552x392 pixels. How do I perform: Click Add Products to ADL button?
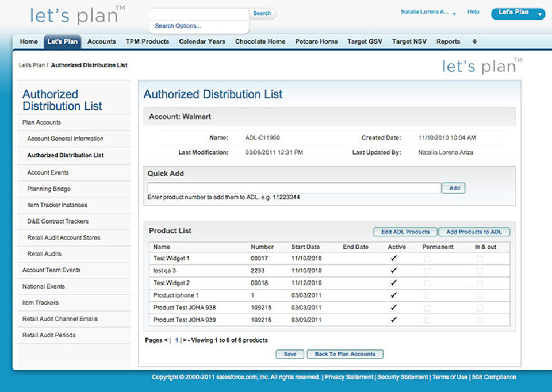pos(474,232)
